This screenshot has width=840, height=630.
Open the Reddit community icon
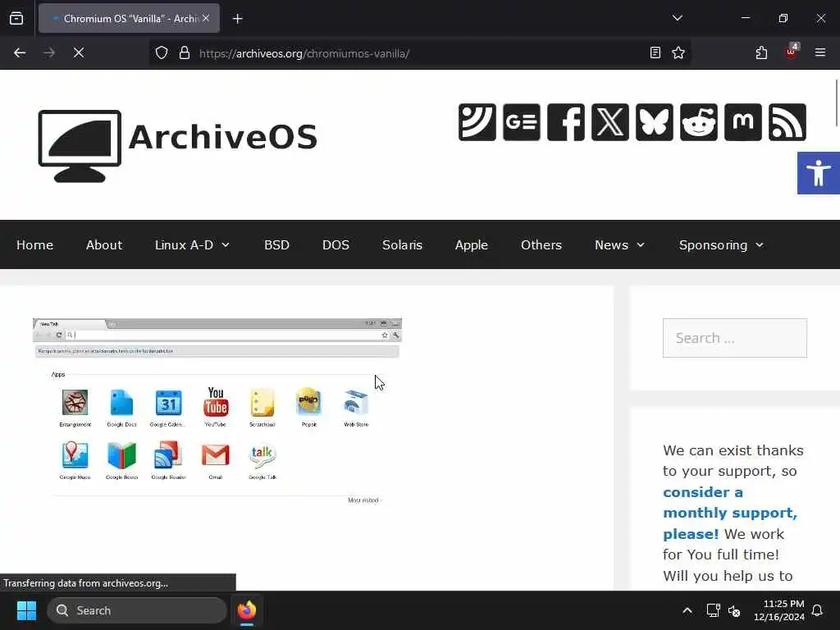pos(699,122)
